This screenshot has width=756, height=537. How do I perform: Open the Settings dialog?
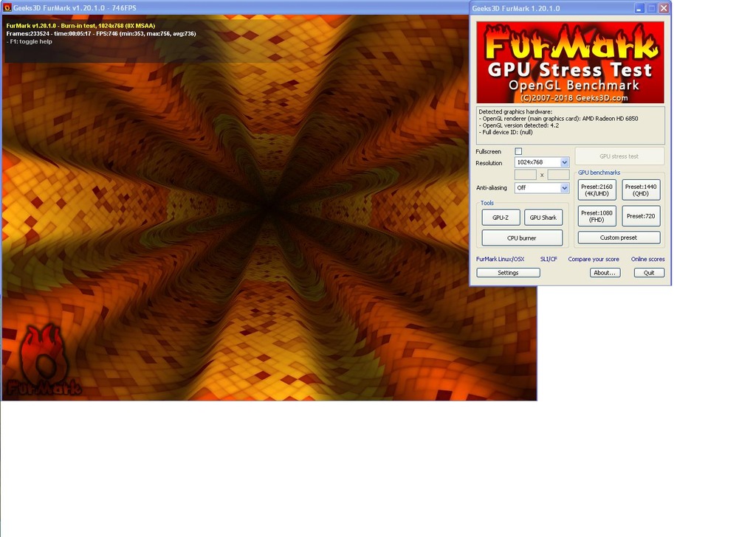[508, 273]
